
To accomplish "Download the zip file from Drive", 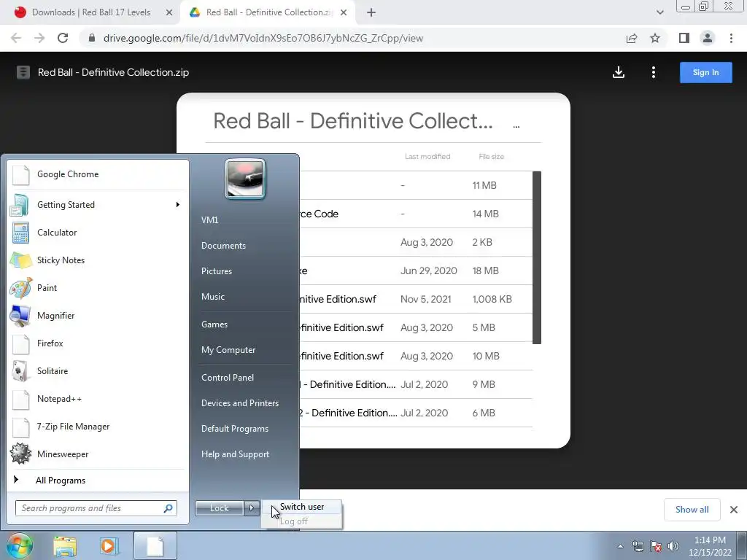I will coord(619,72).
